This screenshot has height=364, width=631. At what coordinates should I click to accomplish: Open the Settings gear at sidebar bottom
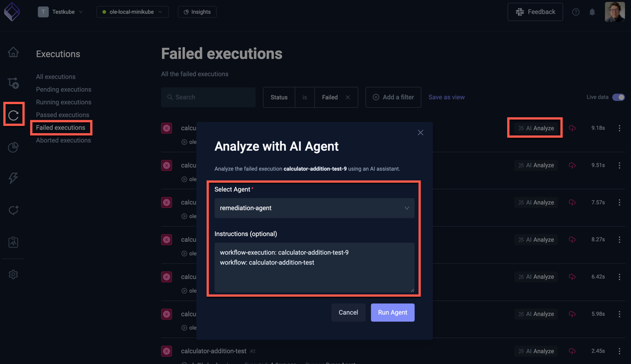13,274
